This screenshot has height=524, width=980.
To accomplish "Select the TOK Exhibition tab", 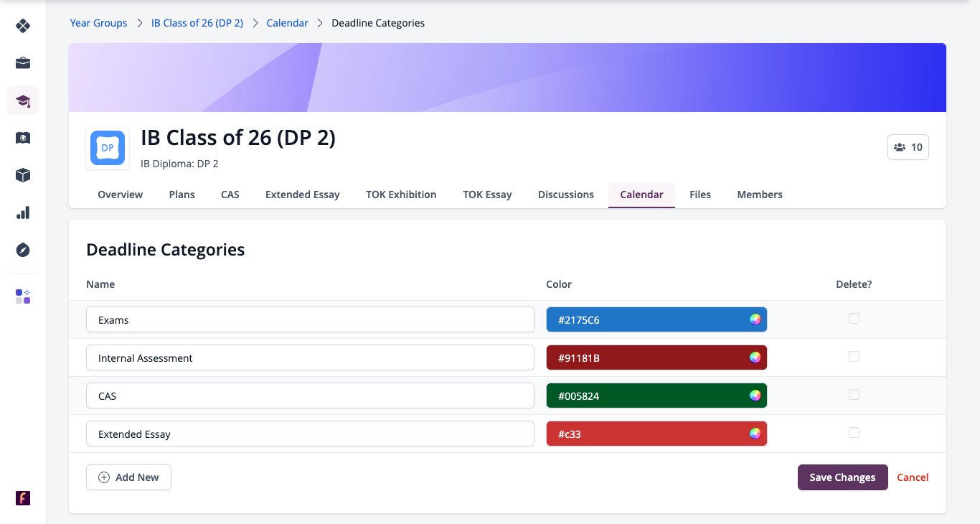I will coord(401,195).
